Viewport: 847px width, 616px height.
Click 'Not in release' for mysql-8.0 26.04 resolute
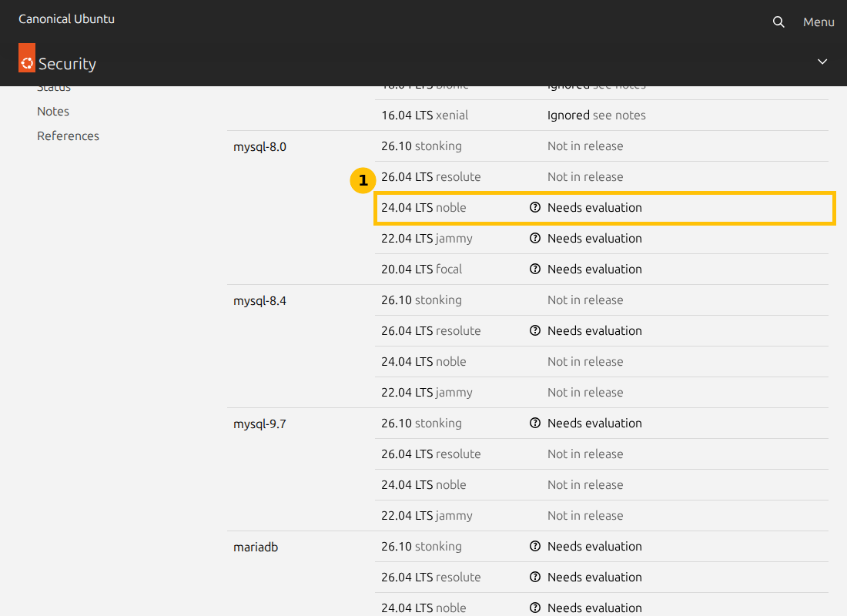click(585, 176)
